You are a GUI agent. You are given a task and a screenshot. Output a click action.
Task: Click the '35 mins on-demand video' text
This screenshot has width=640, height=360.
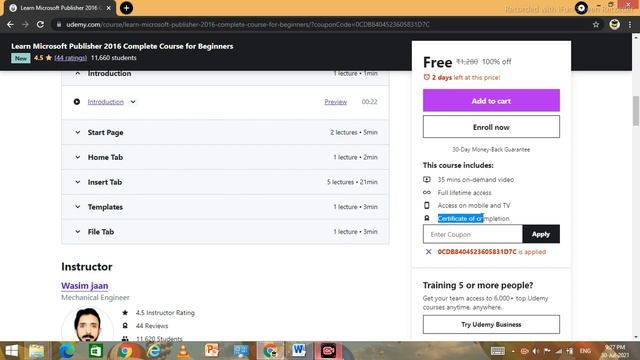(476, 180)
